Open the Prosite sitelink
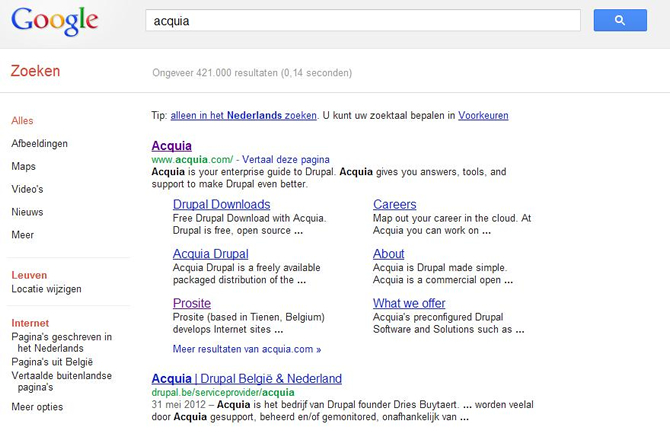The image size is (670, 434). tap(192, 303)
